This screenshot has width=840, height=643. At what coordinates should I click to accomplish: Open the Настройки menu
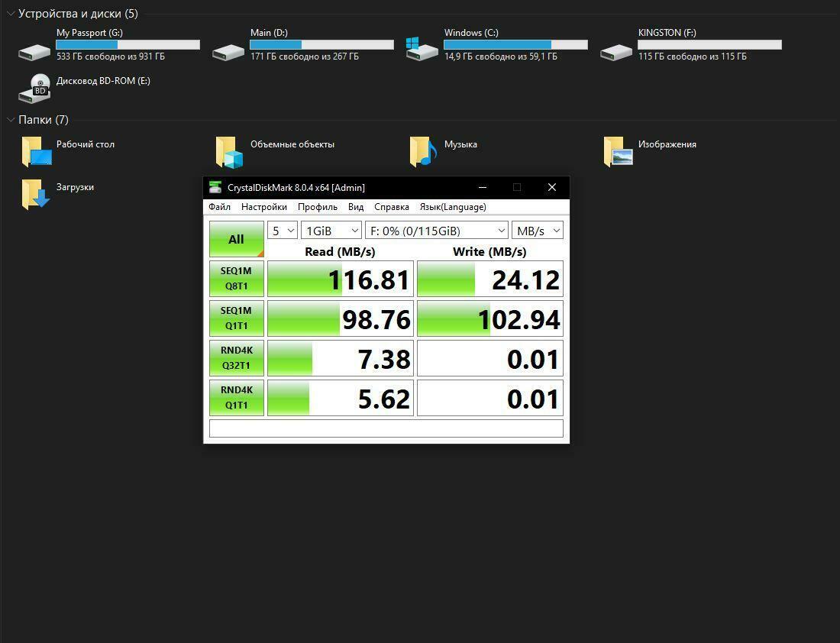coord(264,207)
